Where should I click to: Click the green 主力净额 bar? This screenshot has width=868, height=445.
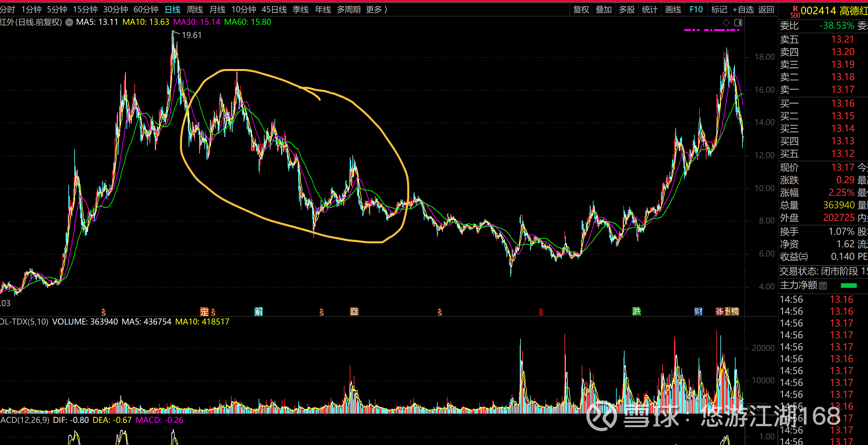coord(849,286)
